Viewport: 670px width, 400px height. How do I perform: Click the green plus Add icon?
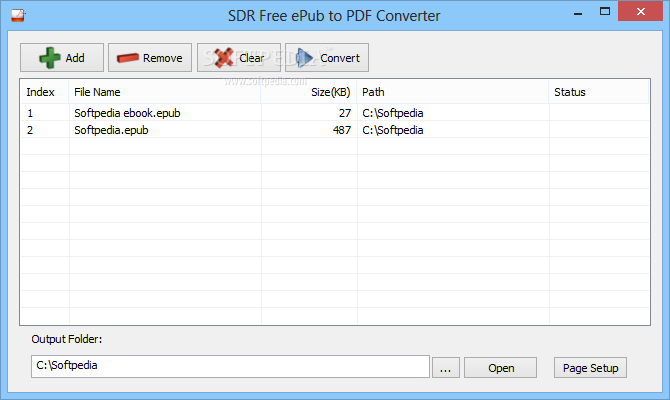click(50, 58)
